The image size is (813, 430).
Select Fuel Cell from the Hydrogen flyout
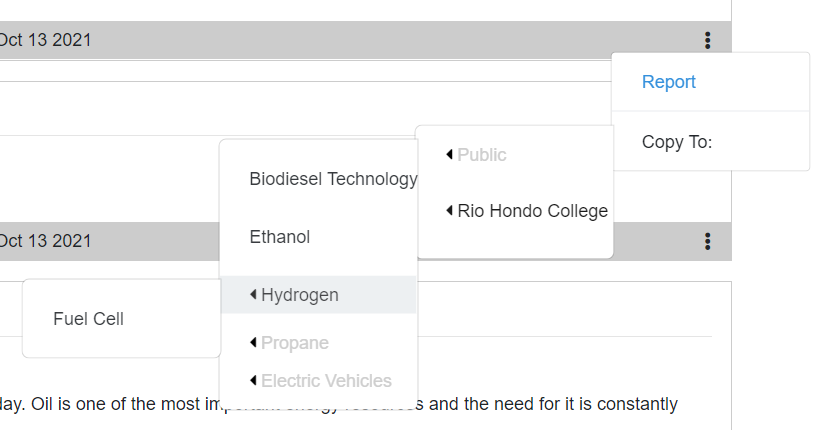(89, 319)
